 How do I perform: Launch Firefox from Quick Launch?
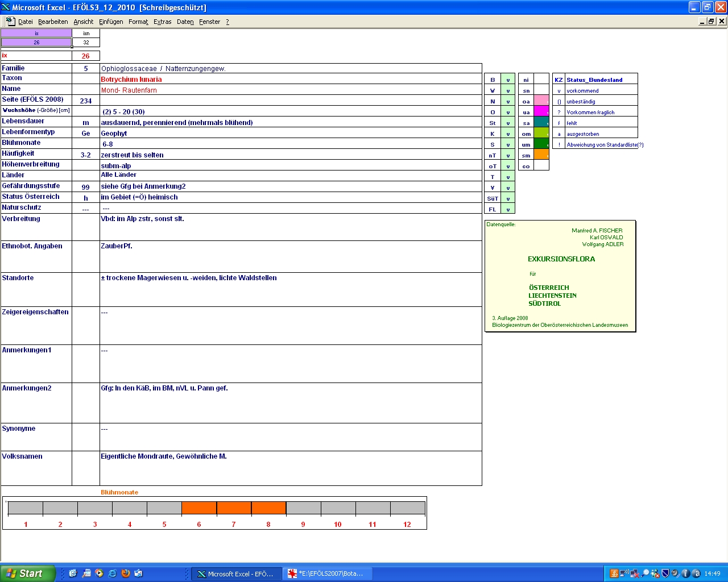point(126,573)
